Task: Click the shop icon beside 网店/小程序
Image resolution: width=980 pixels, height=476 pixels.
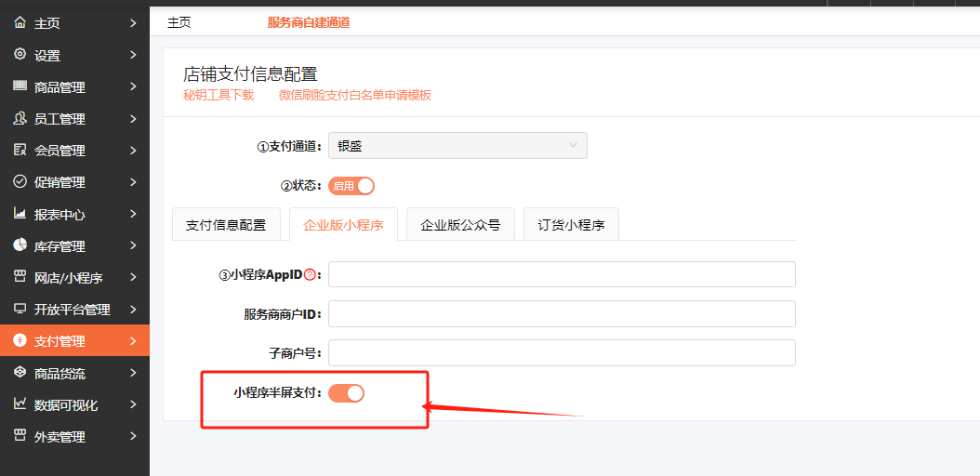Action: 20,277
